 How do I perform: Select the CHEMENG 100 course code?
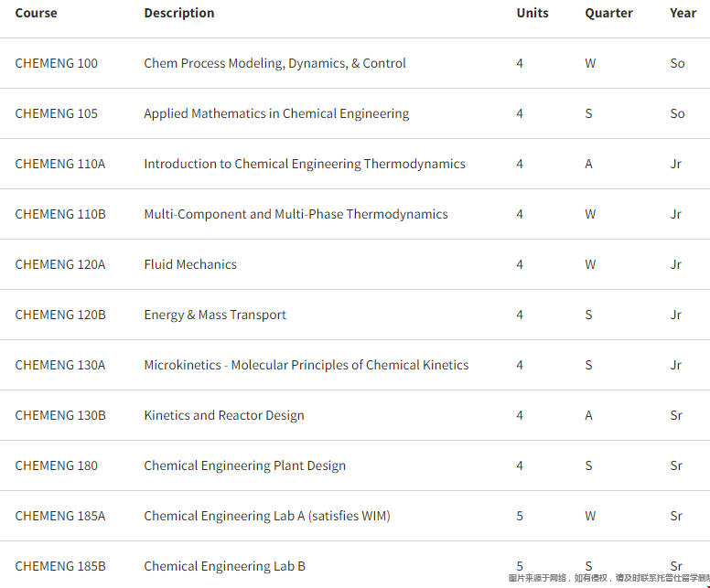coord(57,63)
